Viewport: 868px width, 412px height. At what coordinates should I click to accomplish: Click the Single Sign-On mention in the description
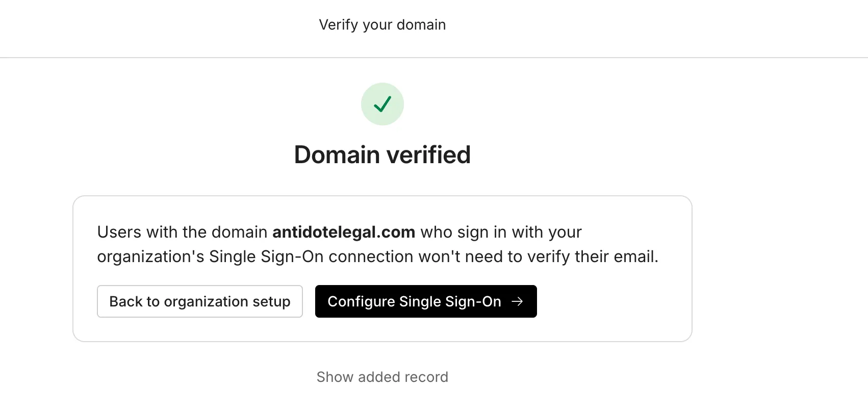click(x=266, y=256)
